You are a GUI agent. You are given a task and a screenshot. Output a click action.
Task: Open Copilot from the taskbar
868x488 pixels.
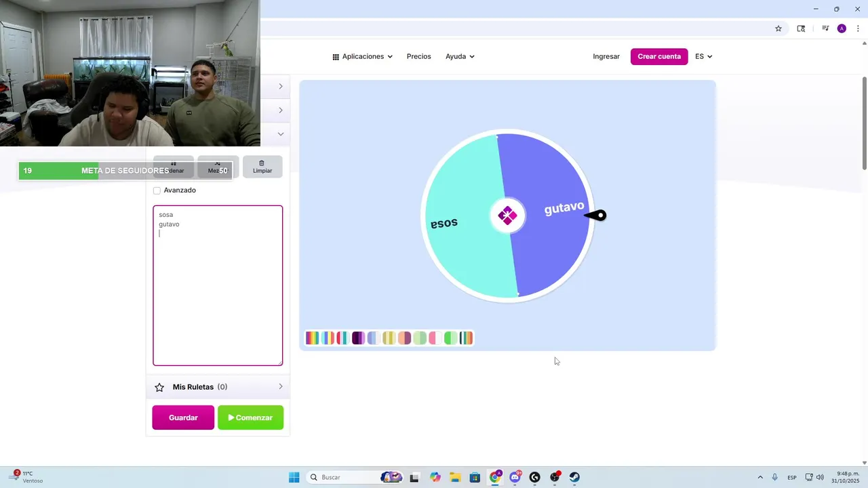435,477
